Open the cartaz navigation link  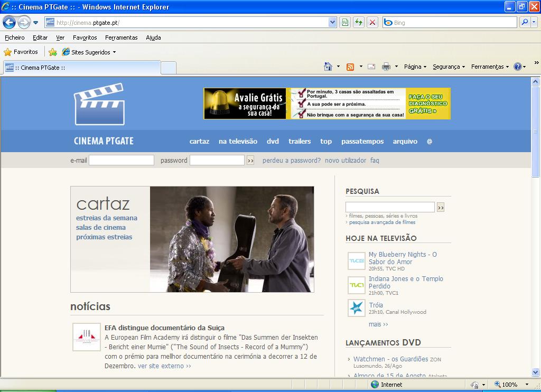(199, 141)
